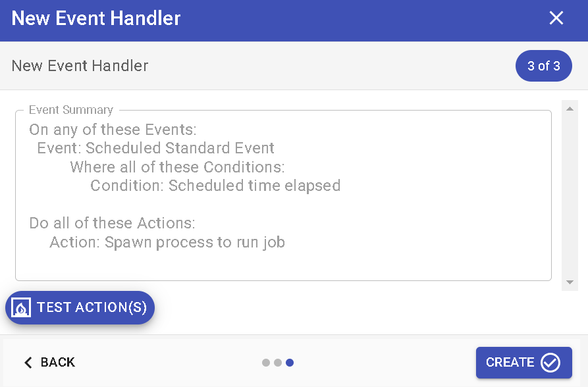Image resolution: width=588 pixels, height=387 pixels.
Task: Click the flame icon on Test Action(s)
Action: coord(22,308)
